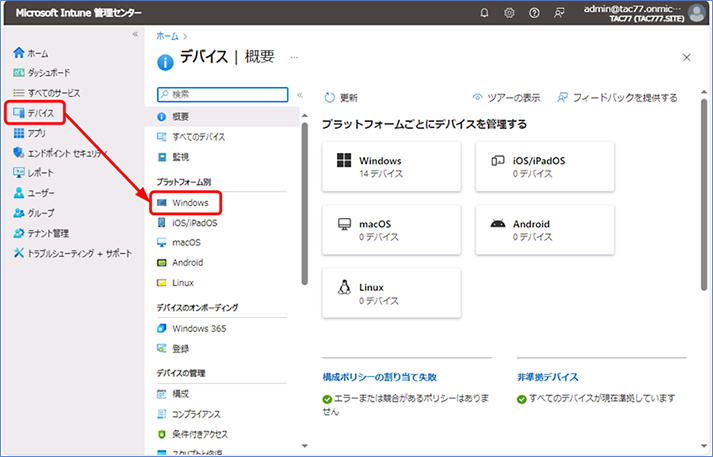The image size is (713, 457).
Task: Click the プラットフォームごとにデバイスを管理する heading
Action: coord(424,124)
